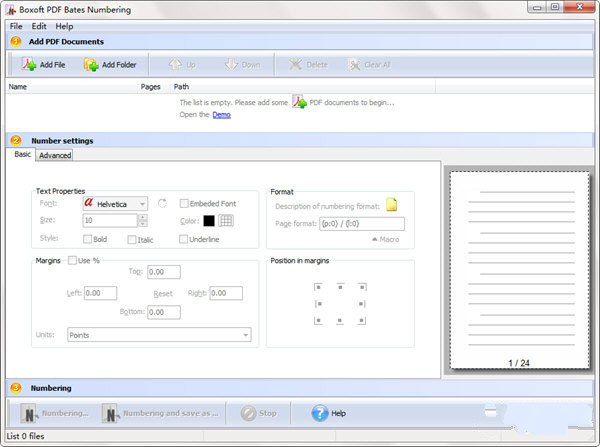Open the Demo link
Image resolution: width=600 pixels, height=447 pixels.
pos(221,115)
